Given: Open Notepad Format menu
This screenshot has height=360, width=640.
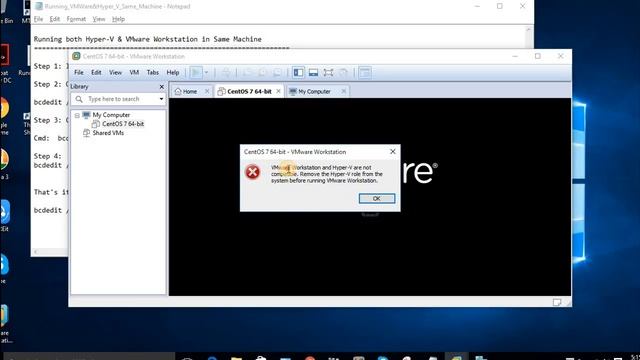Looking at the screenshot, I should [76, 19].
